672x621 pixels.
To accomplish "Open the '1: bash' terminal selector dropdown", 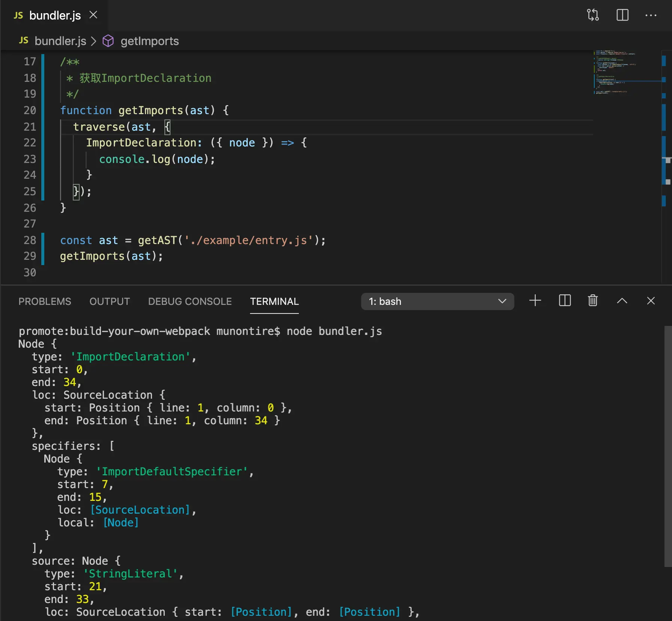I will point(437,301).
